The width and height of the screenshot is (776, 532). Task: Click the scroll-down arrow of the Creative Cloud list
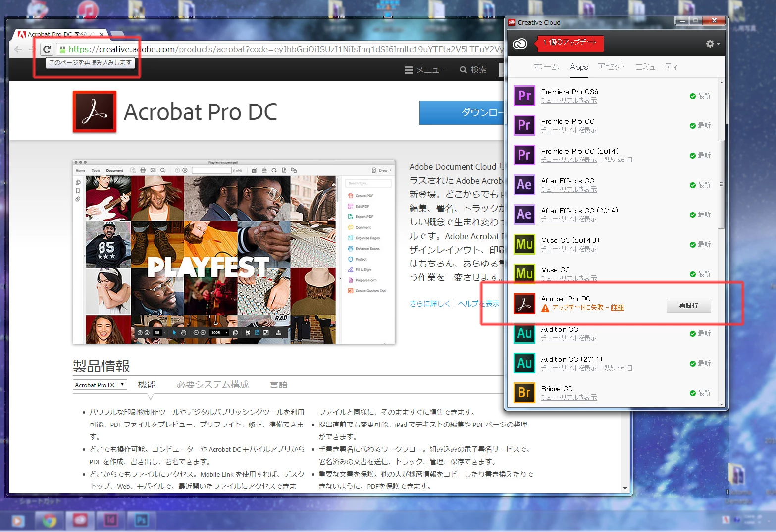coord(721,404)
